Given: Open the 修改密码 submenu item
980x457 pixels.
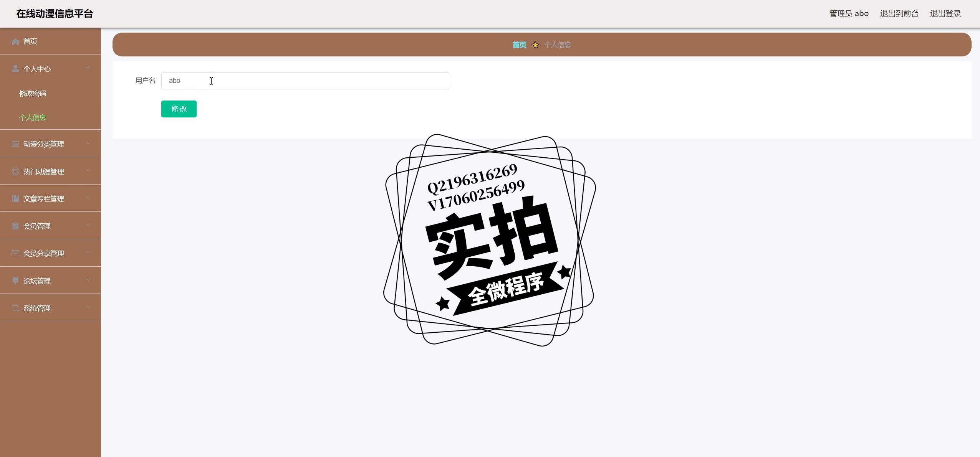Looking at the screenshot, I should [x=50, y=93].
